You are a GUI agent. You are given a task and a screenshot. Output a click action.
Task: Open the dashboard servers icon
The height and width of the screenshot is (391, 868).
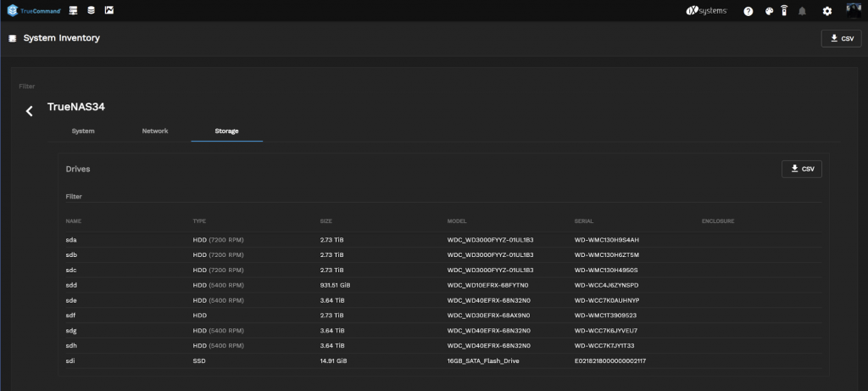click(73, 10)
